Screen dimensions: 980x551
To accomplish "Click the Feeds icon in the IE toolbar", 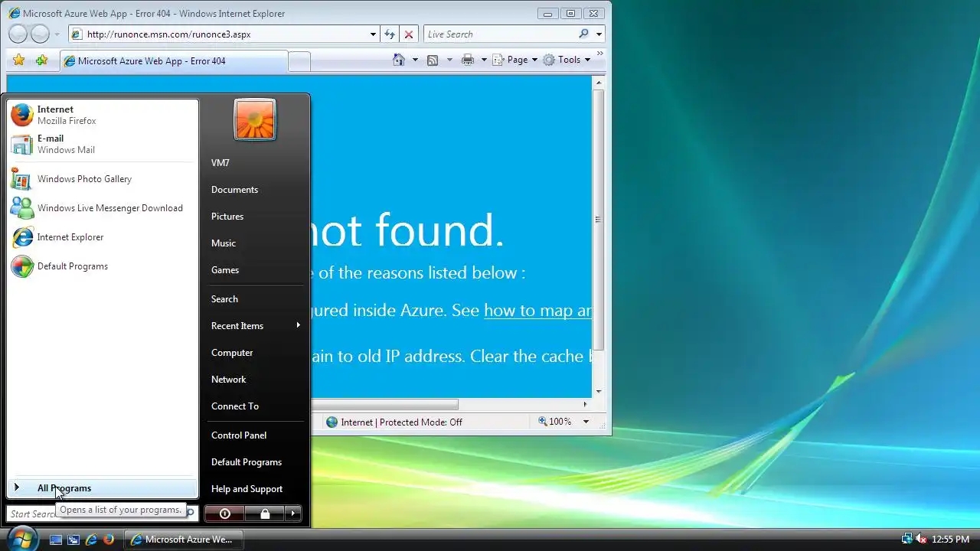I will tap(433, 60).
